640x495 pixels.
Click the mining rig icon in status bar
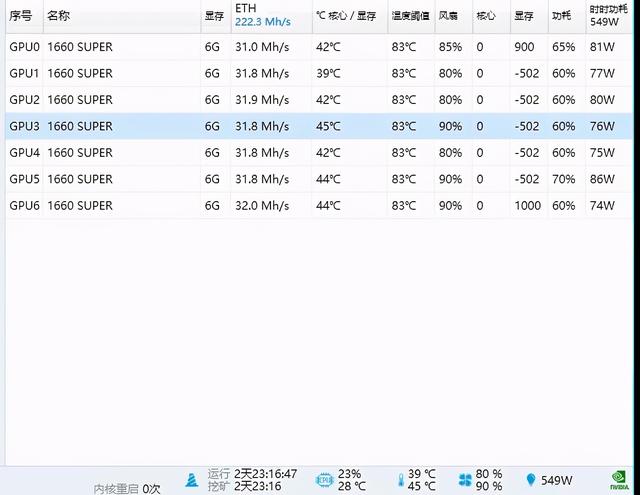click(191, 480)
